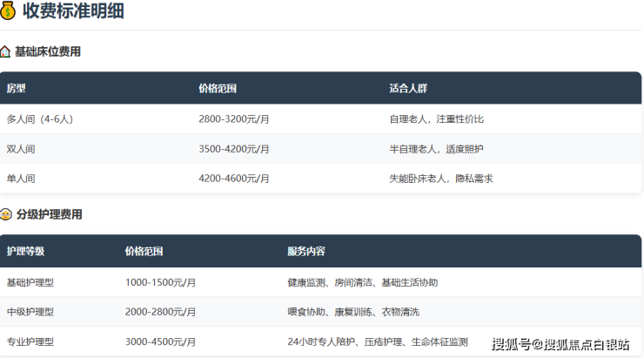This screenshot has width=644, height=358.
Task: Click the 基础床位费用 section title
Action: point(48,52)
